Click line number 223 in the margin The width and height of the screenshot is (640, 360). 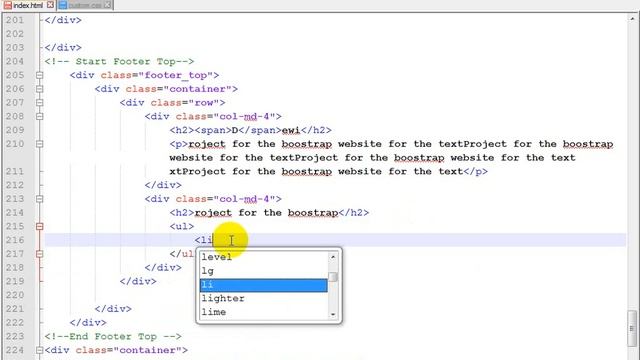15,336
